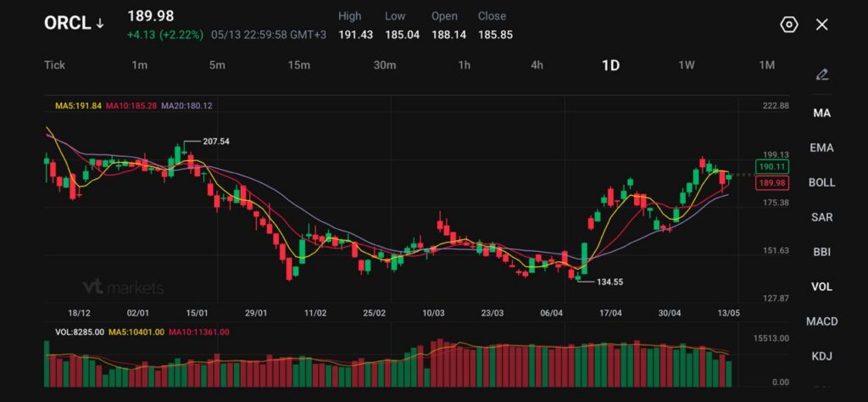This screenshot has height=402, width=868.
Task: Select the 30m timeframe
Action: [x=385, y=64]
